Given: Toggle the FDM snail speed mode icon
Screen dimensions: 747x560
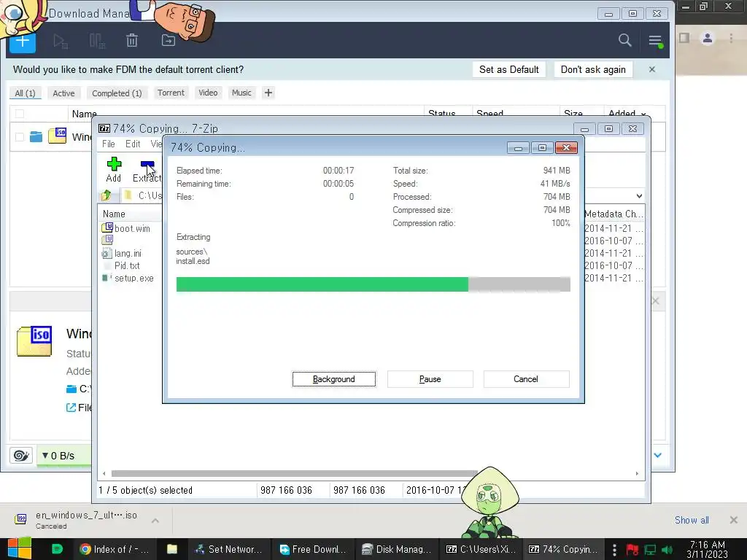Looking at the screenshot, I should tap(21, 456).
